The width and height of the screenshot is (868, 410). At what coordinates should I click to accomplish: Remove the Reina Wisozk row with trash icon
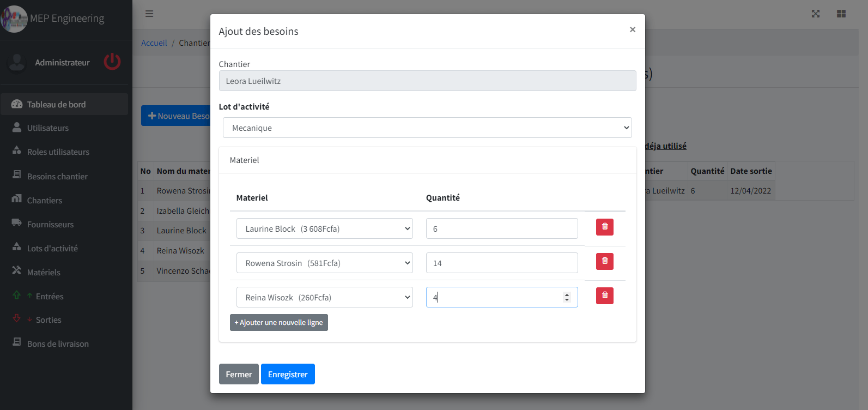[x=604, y=296]
